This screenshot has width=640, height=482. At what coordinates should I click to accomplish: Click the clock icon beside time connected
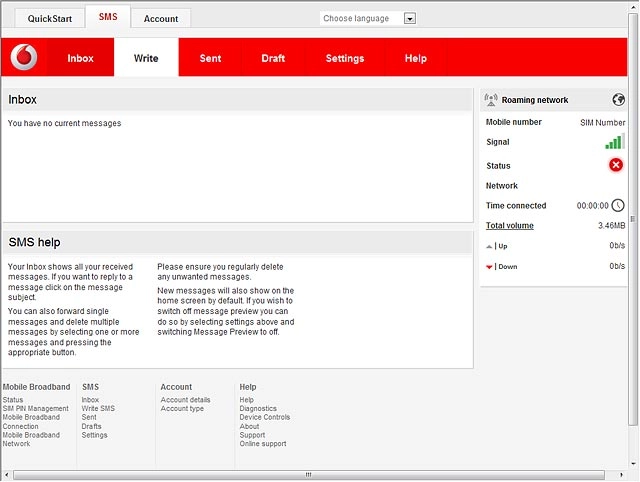618,205
